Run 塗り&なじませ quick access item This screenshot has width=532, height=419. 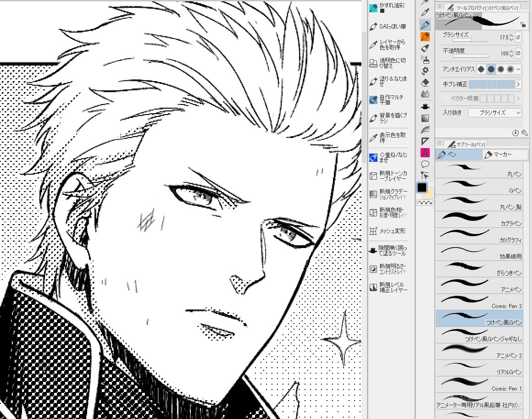pyautogui.click(x=388, y=81)
